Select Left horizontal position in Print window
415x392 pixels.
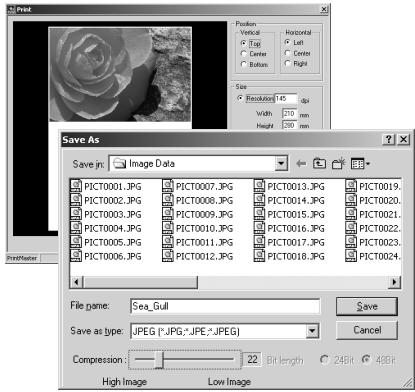coord(287,42)
